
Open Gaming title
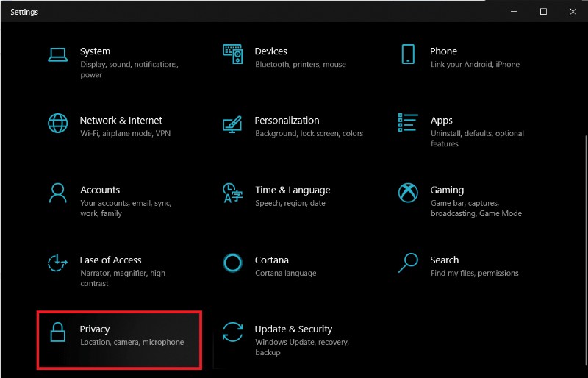coord(447,190)
